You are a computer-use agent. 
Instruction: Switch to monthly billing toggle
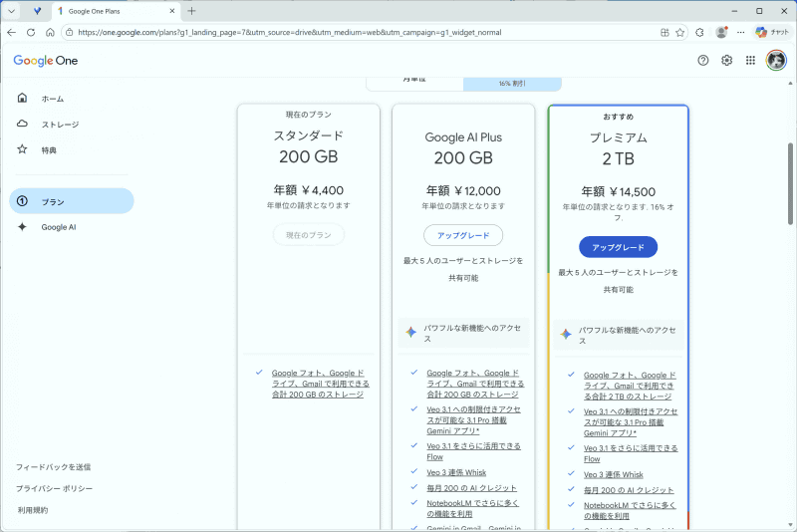click(414, 83)
